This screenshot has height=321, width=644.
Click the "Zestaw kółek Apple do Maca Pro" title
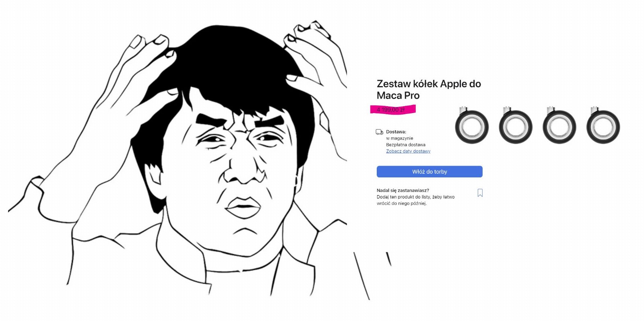[x=429, y=90]
